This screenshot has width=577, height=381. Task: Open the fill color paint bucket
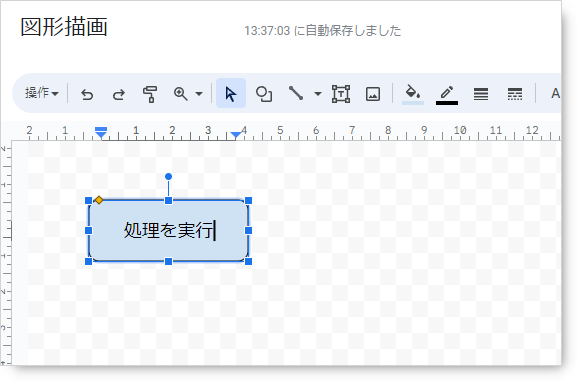point(413,94)
